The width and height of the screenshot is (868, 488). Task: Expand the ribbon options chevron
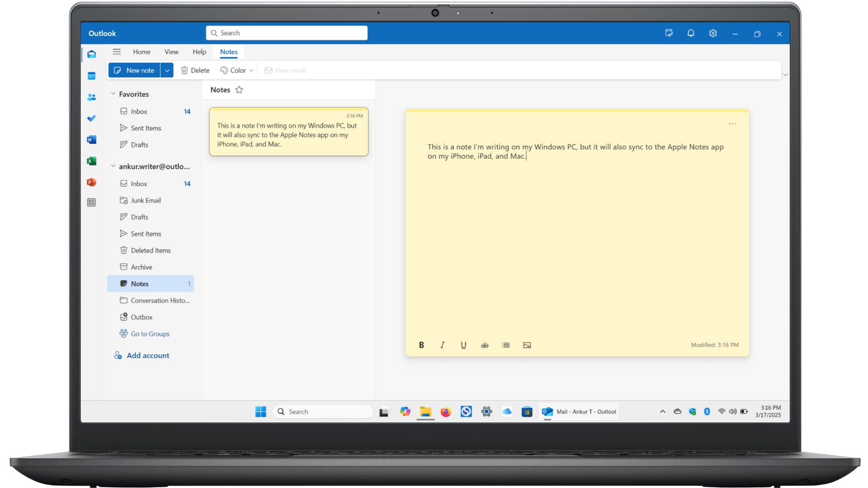(785, 75)
